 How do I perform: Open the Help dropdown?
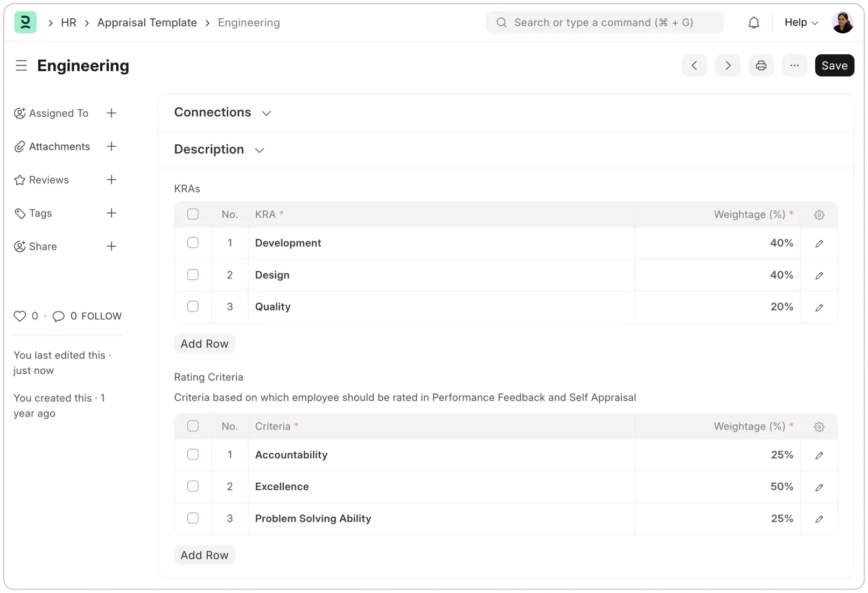tap(800, 22)
